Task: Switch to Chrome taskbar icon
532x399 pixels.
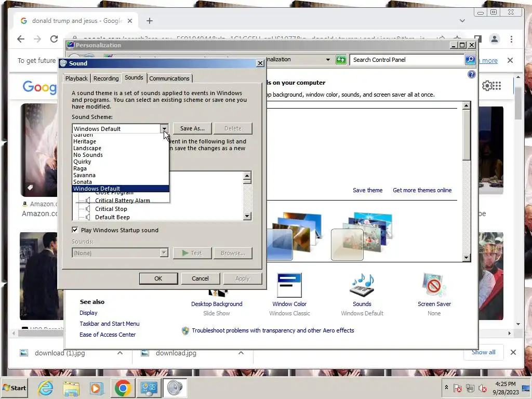Action: [x=123, y=388]
